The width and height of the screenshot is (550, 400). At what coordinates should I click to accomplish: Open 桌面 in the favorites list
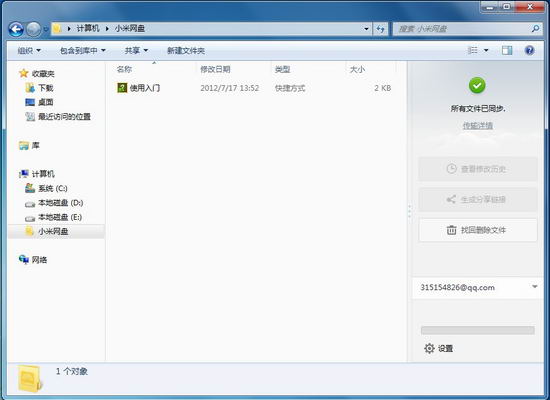click(46, 102)
